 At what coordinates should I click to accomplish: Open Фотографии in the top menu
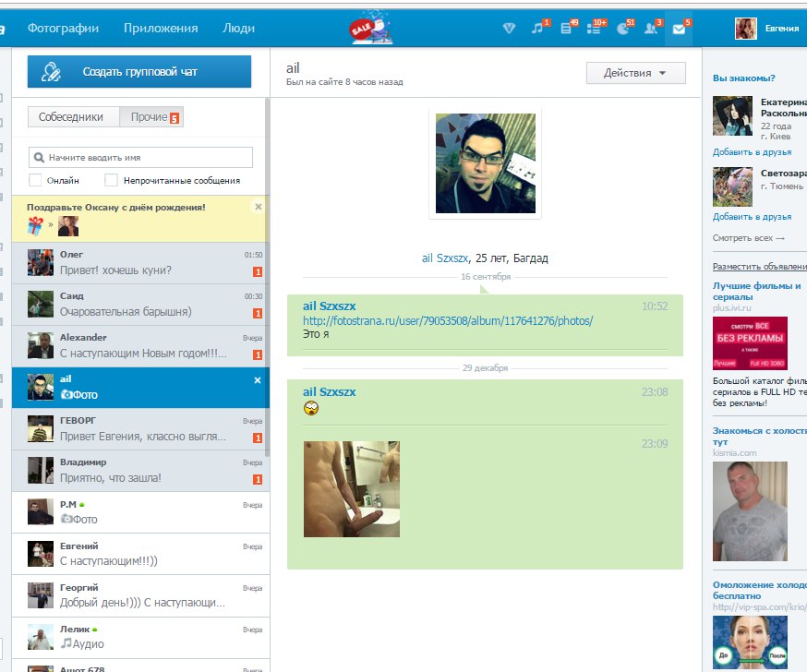coord(63,29)
